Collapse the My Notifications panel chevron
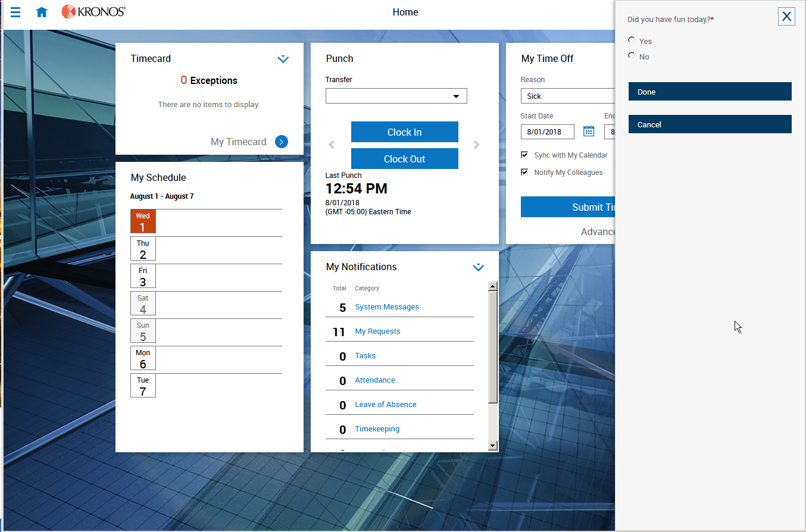Screen dimensions: 806x532 pyautogui.click(x=478, y=267)
